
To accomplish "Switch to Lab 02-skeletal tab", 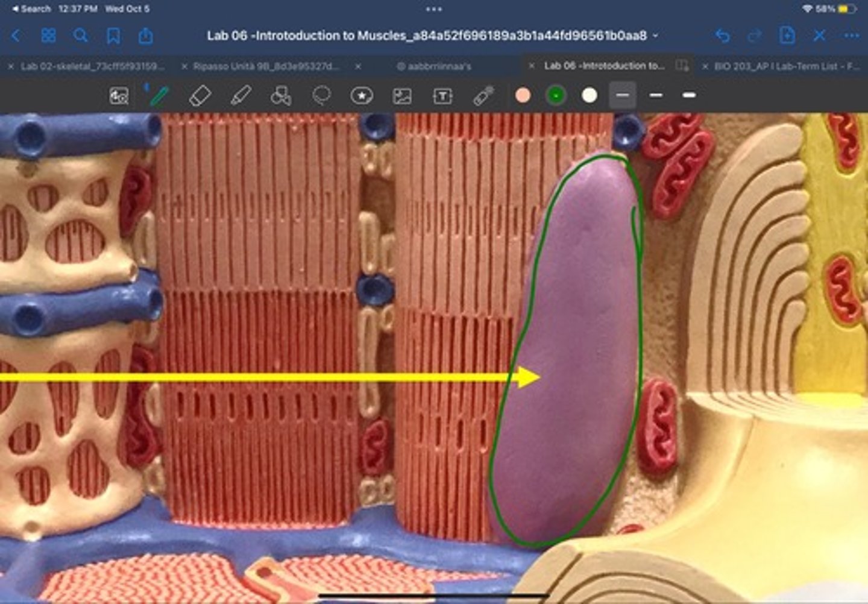I will tap(92, 66).
